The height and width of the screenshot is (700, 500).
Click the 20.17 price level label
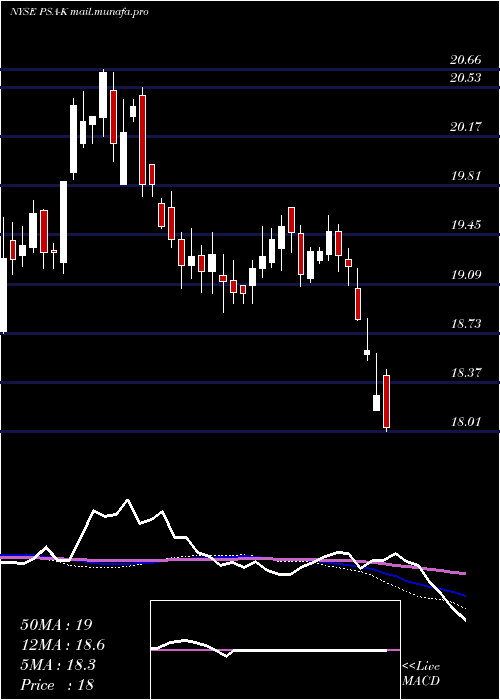pyautogui.click(x=466, y=127)
